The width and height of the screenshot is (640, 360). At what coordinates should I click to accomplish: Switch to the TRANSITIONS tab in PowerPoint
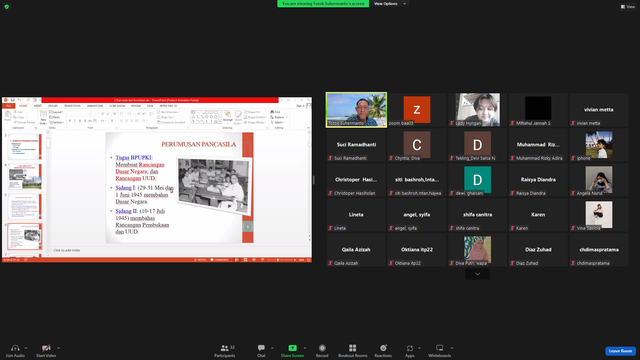coord(72,106)
